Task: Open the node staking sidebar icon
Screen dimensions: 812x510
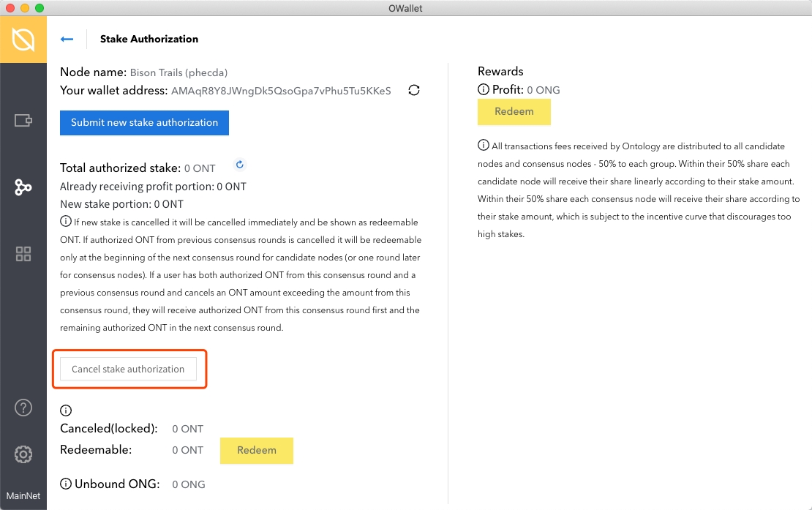Action: 23,187
